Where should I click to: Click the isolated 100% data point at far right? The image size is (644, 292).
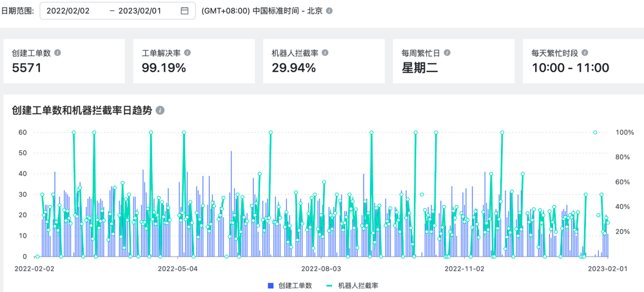pos(595,133)
